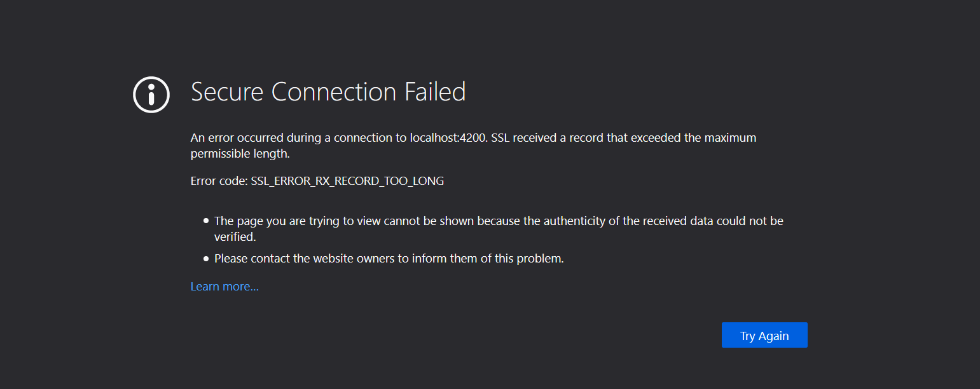Viewport: 980px width, 389px height.
Task: Click the white "i" glyph inside the circle
Action: click(x=151, y=94)
